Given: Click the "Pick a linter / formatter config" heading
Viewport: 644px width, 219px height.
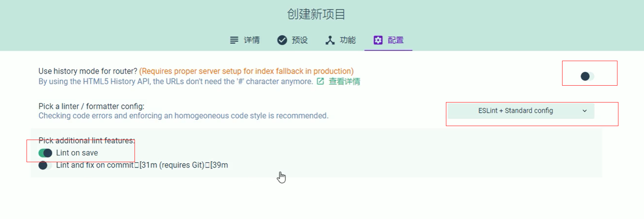Looking at the screenshot, I should [x=92, y=106].
